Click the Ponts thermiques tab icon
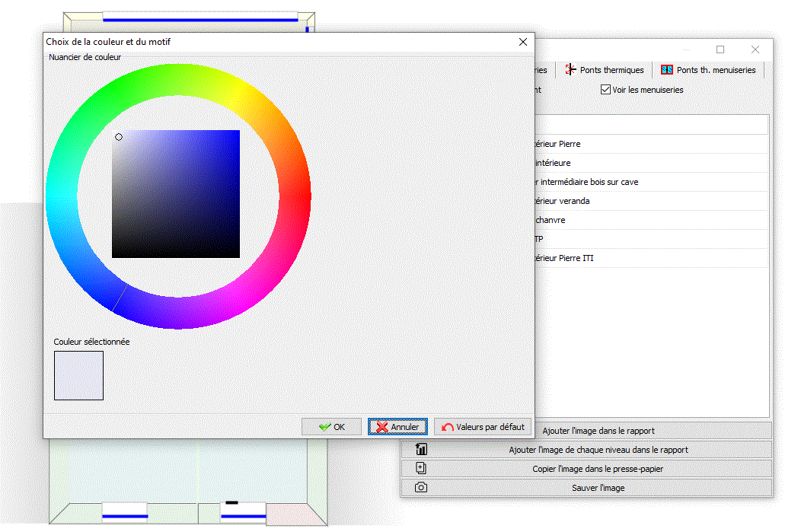Viewport: 798px width, 532px height. [x=570, y=69]
